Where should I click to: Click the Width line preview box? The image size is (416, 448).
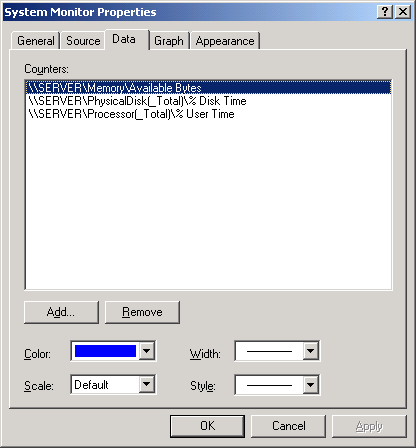click(269, 351)
